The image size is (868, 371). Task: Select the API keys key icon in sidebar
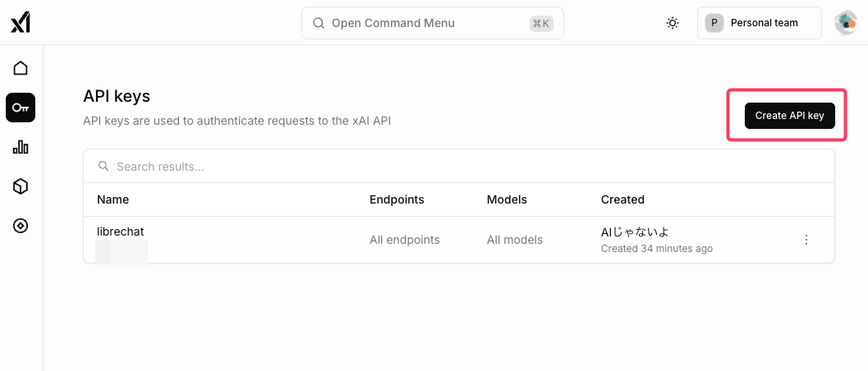[21, 108]
